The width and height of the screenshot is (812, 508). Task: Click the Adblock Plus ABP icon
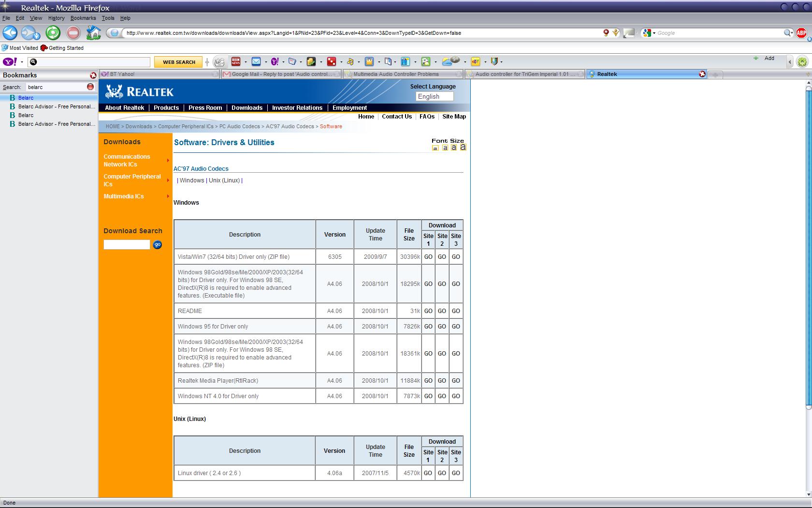click(x=801, y=33)
